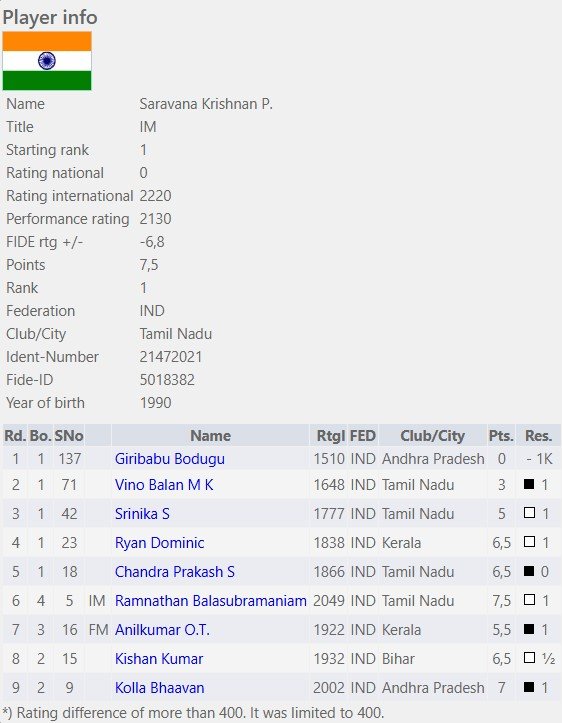The width and height of the screenshot is (562, 723).
Task: Click the white piece icon in round 6
Action: [x=529, y=600]
